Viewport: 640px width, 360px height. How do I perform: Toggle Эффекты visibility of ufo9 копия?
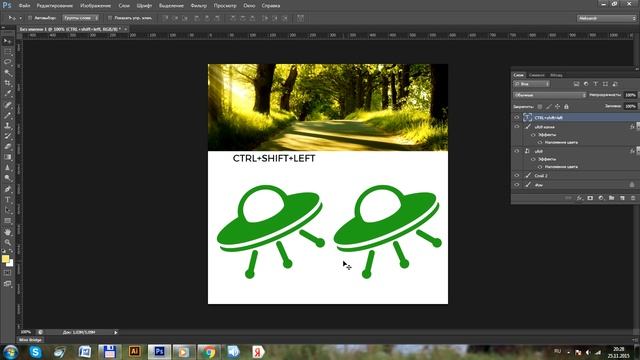533,135
